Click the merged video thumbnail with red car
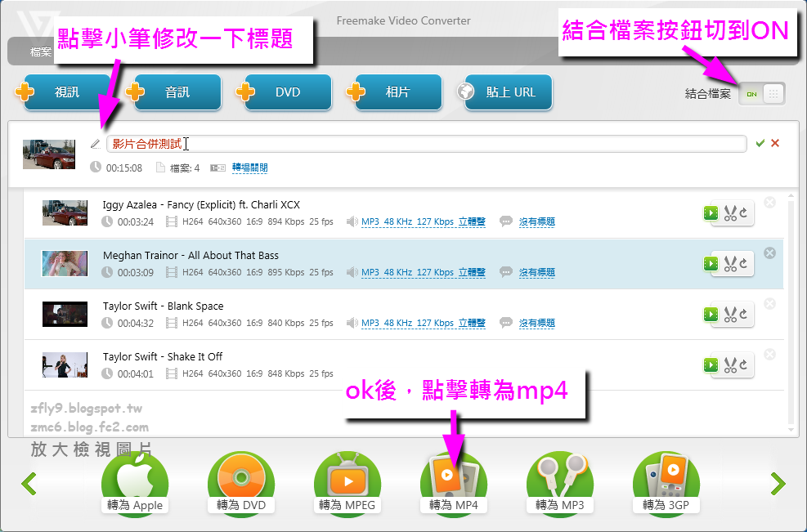 pyautogui.click(x=49, y=154)
